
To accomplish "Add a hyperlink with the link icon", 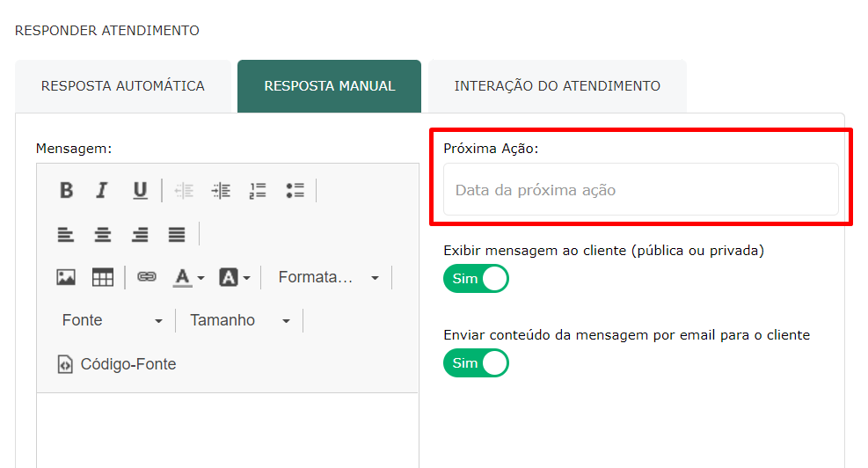I will tap(147, 277).
